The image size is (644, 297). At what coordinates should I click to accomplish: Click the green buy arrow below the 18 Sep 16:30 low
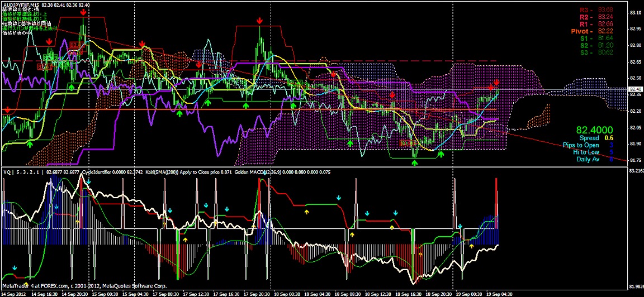pos(415,163)
